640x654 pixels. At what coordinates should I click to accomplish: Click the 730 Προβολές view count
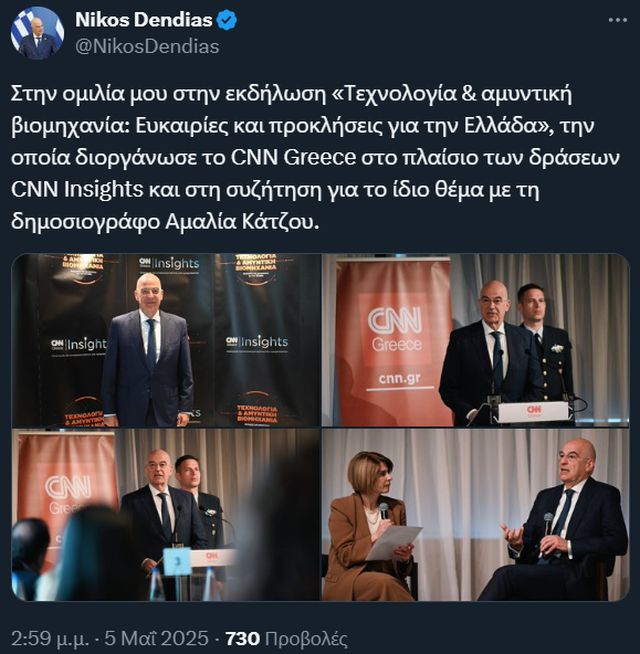[x=286, y=639]
